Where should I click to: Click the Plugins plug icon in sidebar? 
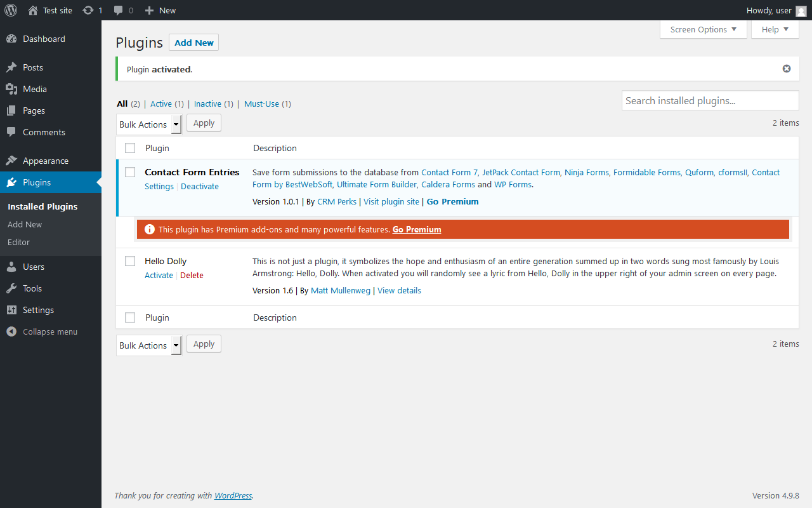coord(11,182)
